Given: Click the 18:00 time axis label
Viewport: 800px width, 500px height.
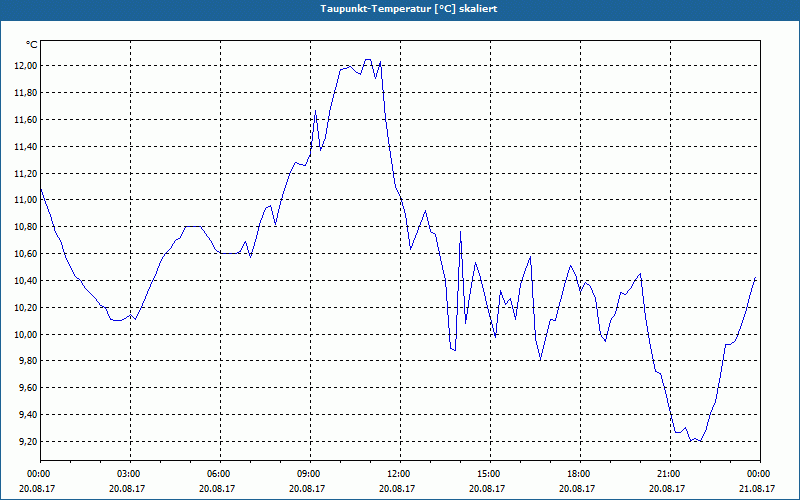Looking at the screenshot, I should pyautogui.click(x=580, y=474).
